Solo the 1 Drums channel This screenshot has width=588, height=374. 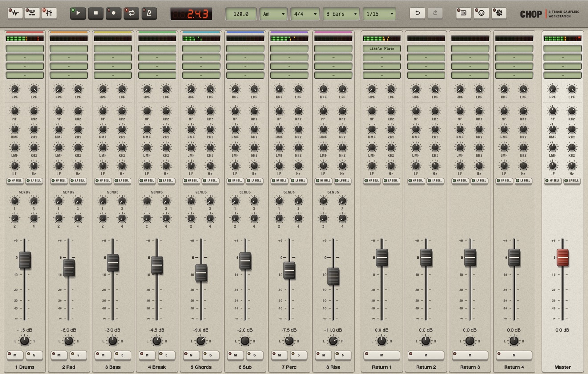click(x=34, y=355)
